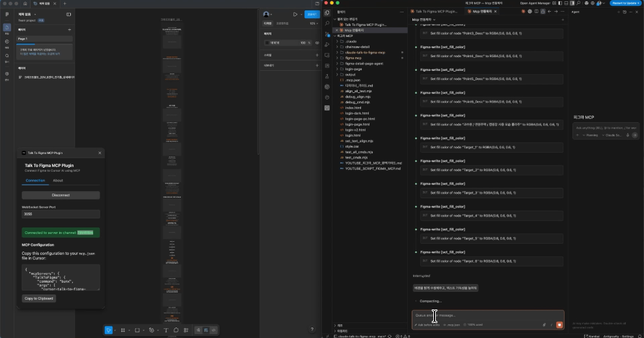Image resolution: width=644 pixels, height=338 pixels.
Task: Switch to About tab in plugin
Action: (x=58, y=181)
